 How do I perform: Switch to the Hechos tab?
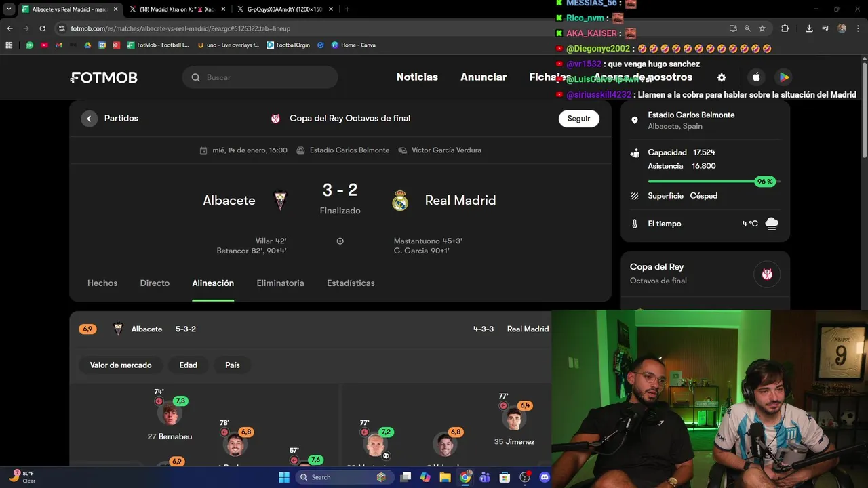point(102,283)
